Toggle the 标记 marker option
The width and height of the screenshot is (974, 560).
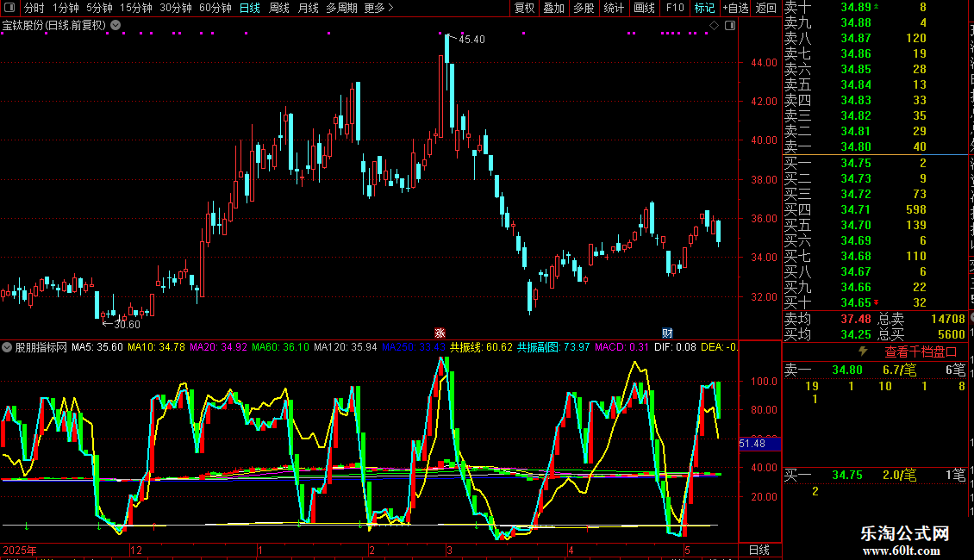click(704, 8)
